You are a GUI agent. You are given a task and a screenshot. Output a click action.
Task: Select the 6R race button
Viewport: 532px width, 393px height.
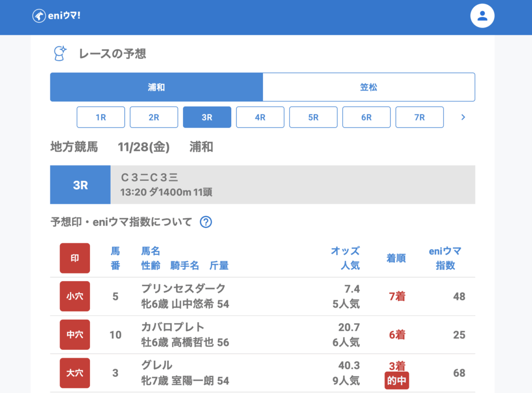pos(366,117)
